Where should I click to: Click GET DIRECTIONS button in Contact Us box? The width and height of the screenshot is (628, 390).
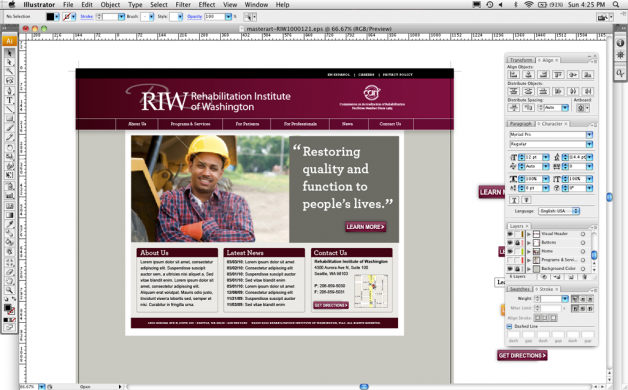331,305
